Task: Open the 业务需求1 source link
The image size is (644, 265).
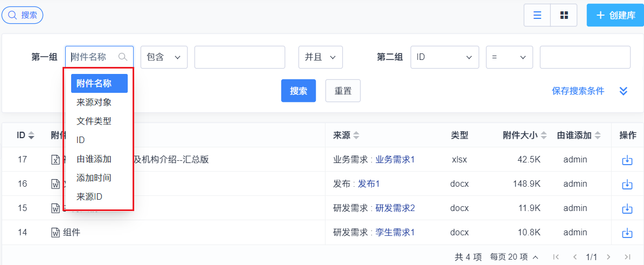Action: [x=395, y=160]
